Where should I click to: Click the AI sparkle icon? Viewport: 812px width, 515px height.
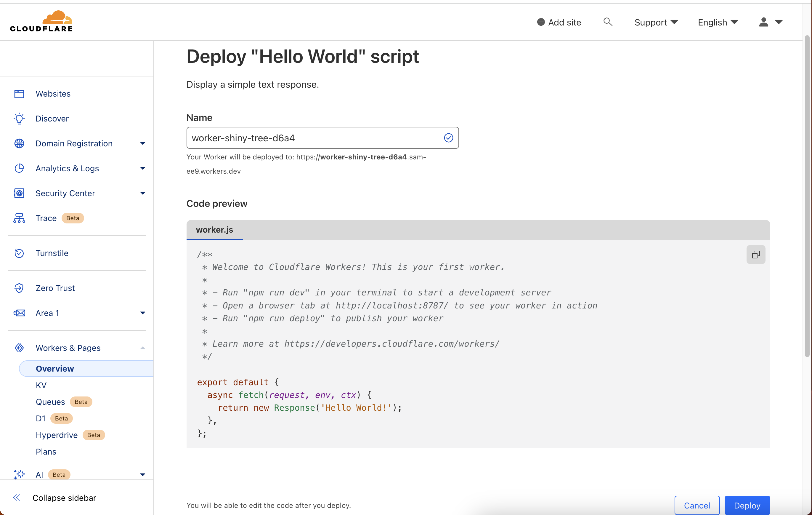19,474
